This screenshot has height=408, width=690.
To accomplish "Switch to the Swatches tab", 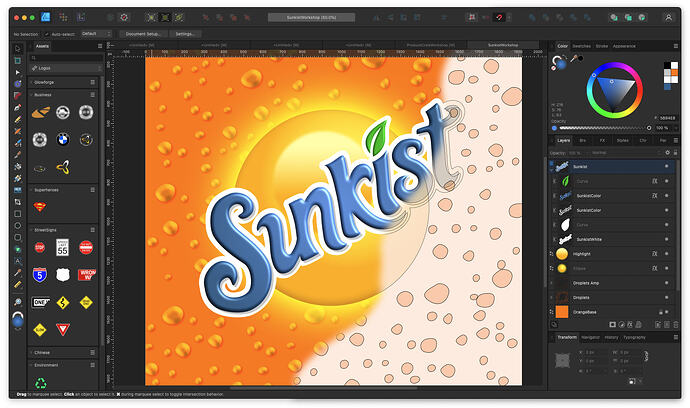I will pyautogui.click(x=581, y=46).
